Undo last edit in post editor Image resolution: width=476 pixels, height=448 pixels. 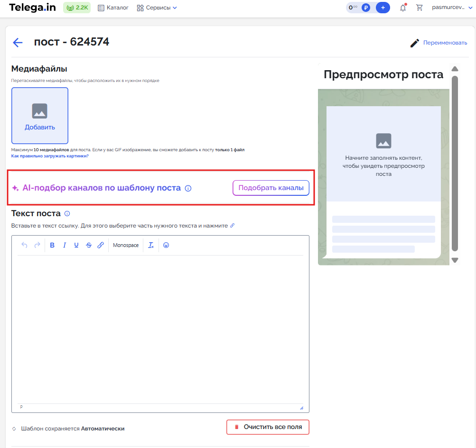pos(25,245)
